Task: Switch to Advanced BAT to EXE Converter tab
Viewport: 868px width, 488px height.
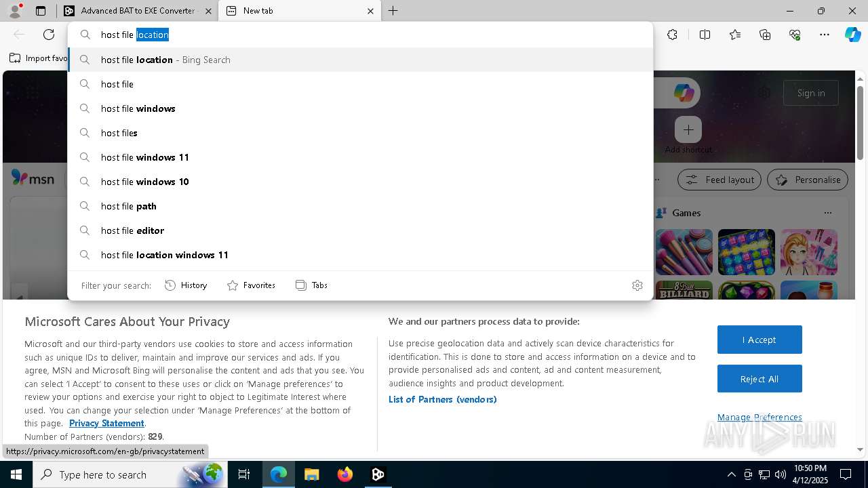Action: pos(136,11)
